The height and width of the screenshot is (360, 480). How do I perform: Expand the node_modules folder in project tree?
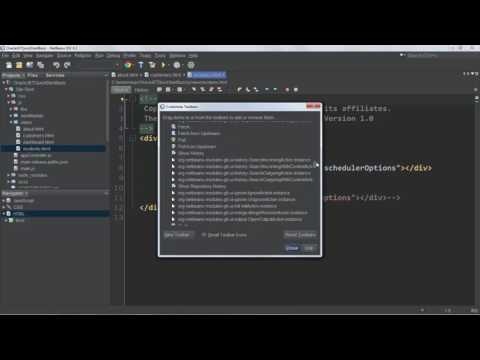pyautogui.click(x=9, y=175)
